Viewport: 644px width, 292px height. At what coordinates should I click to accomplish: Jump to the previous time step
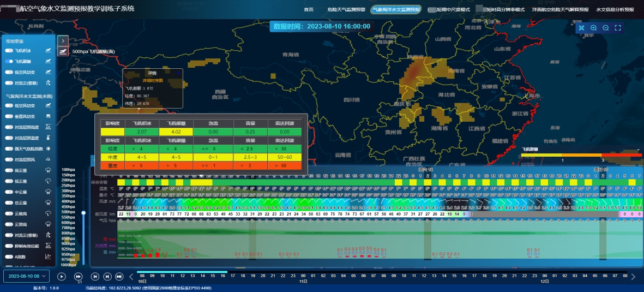click(x=94, y=276)
